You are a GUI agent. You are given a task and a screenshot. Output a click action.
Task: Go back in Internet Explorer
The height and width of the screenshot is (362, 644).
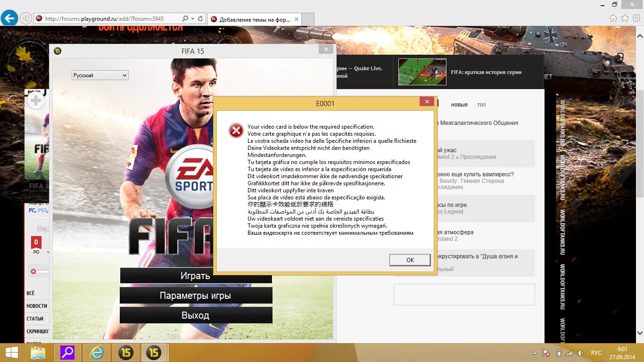click(9, 18)
